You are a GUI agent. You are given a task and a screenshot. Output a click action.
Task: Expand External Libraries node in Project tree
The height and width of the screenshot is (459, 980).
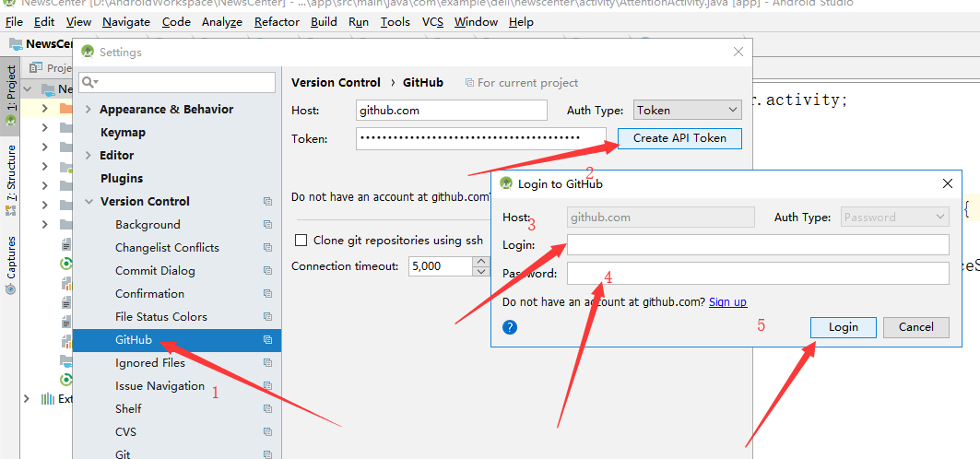(26, 398)
